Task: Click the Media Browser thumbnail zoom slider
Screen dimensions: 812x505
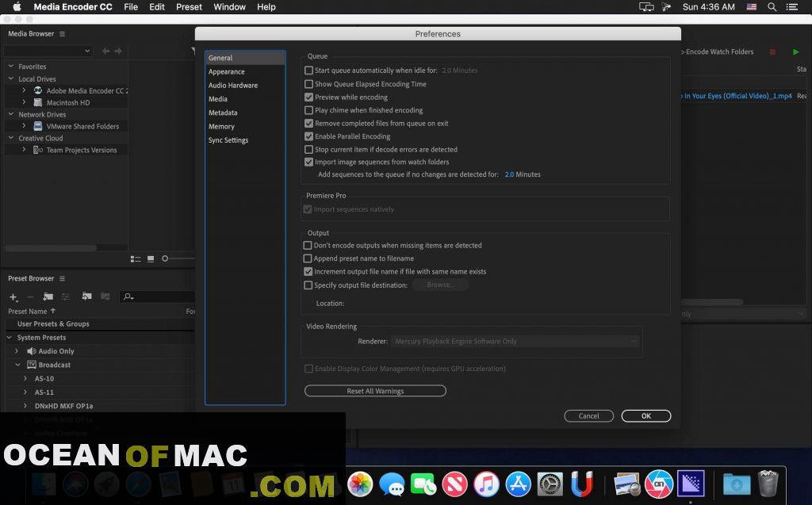Action: point(166,258)
